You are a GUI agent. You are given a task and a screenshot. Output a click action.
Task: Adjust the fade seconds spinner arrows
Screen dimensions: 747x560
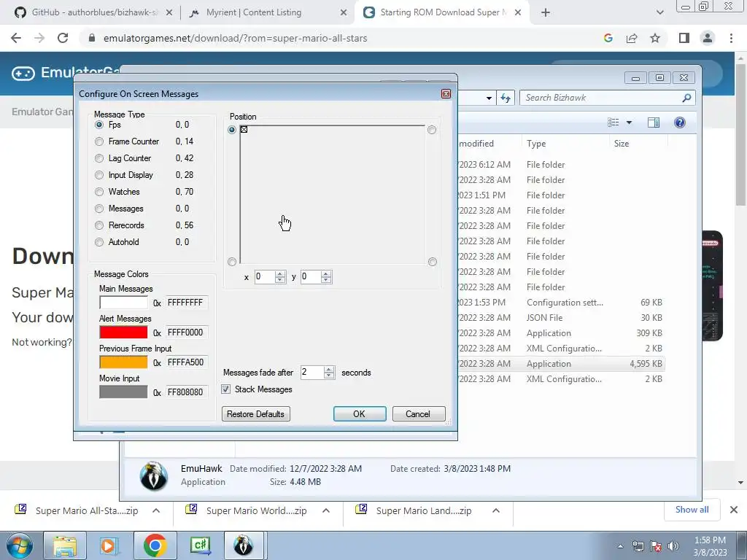tap(329, 373)
